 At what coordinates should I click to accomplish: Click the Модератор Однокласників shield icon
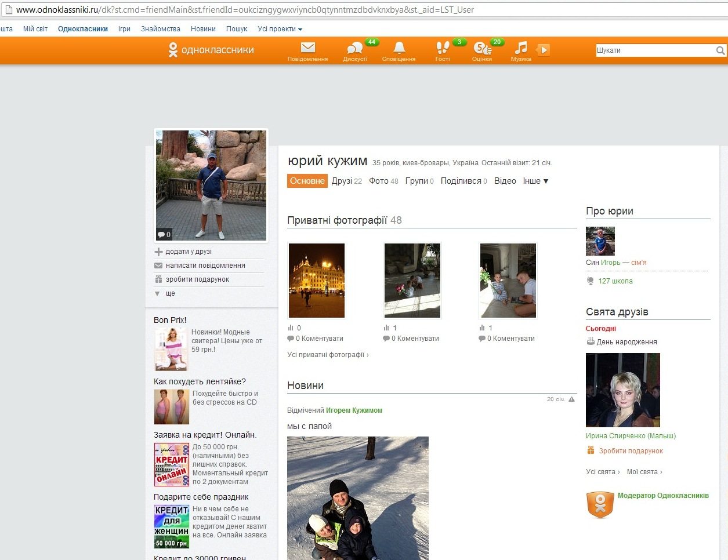click(600, 504)
